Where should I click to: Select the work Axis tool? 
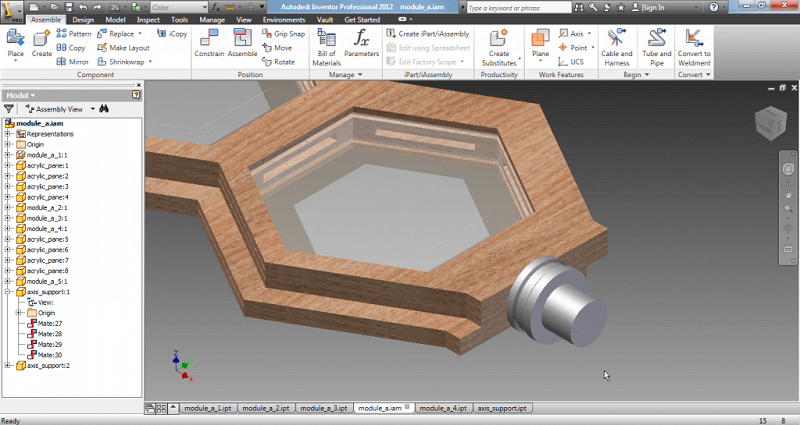click(x=574, y=34)
